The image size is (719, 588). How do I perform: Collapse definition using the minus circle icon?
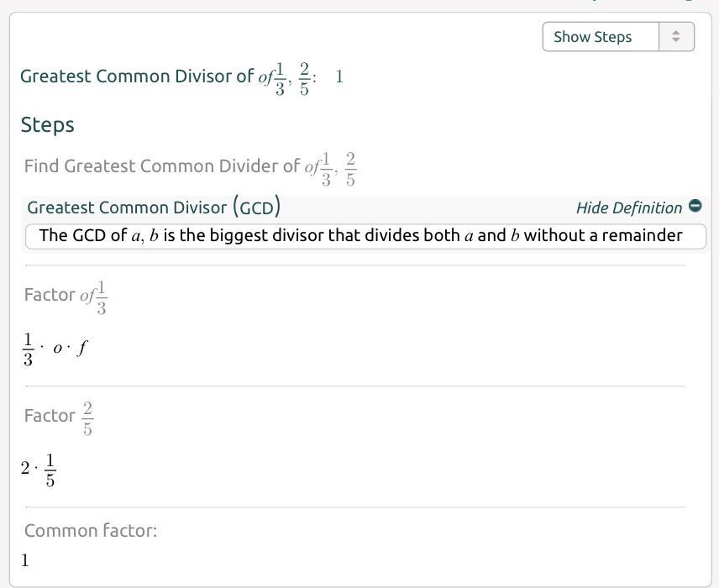[x=695, y=207]
